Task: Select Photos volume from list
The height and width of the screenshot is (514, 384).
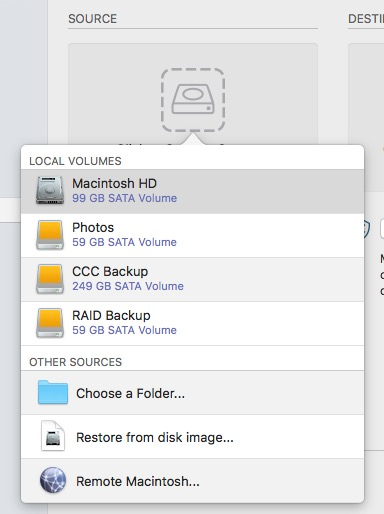Action: (x=192, y=235)
